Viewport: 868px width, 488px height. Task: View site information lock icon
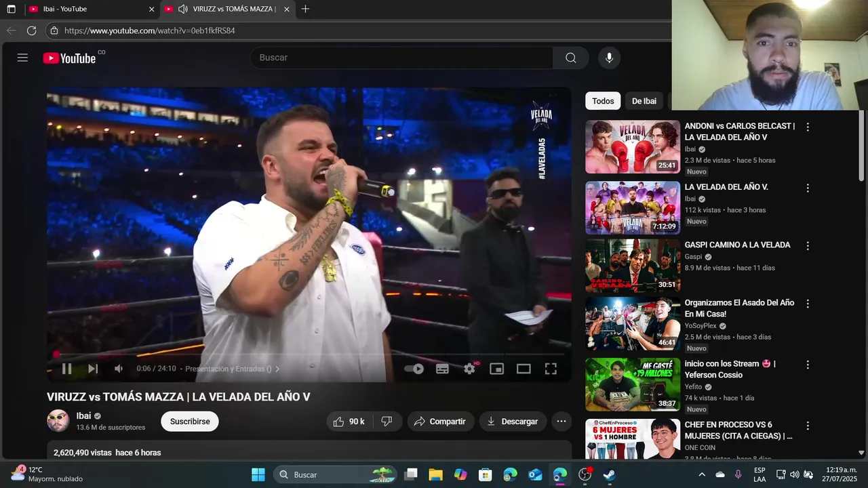coord(54,30)
